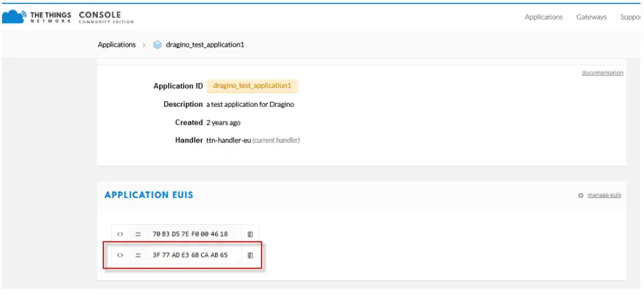Image resolution: width=644 pixels, height=295 pixels.
Task: Open the documentation link
Action: click(x=602, y=73)
